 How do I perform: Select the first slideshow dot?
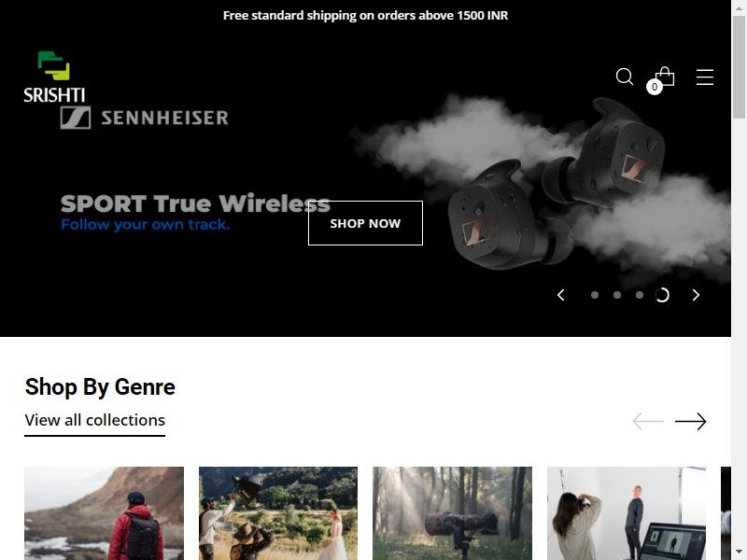(595, 295)
